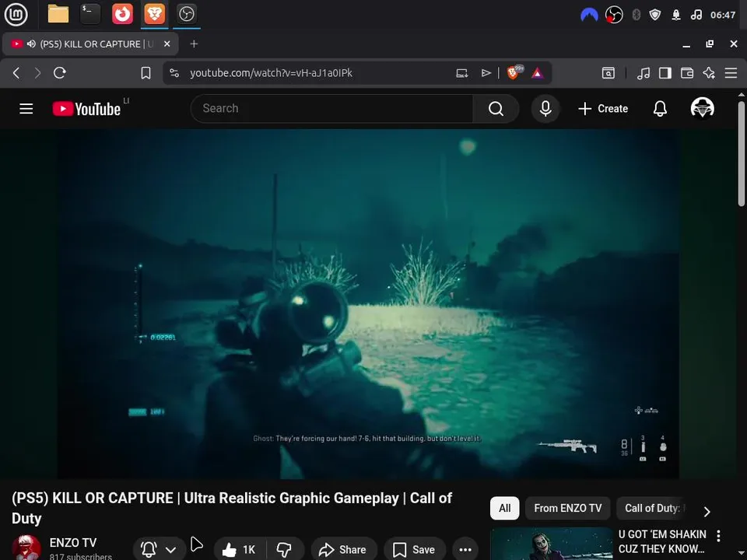Open the Brave Shields lion icon
Image resolution: width=747 pixels, height=560 pixels.
pyautogui.click(x=514, y=72)
